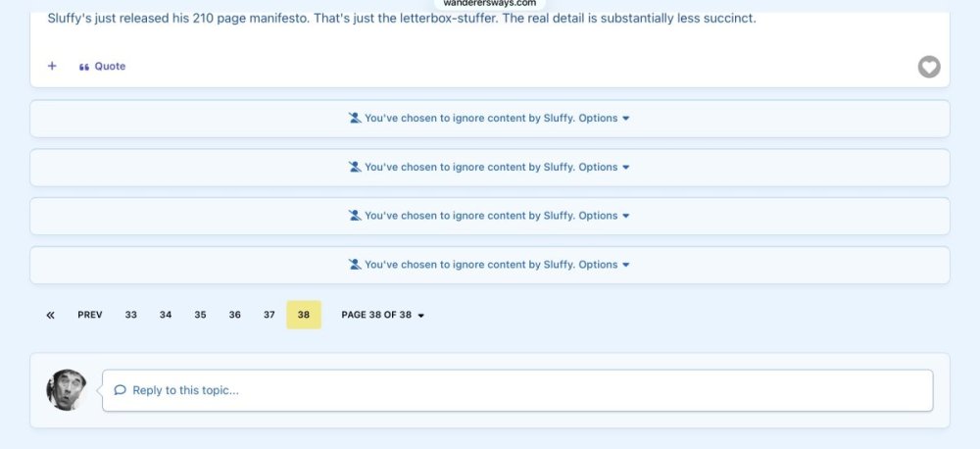980x449 pixels.
Task: Click the ignored-user icon on fourth Sluffy notice
Action: 355,264
